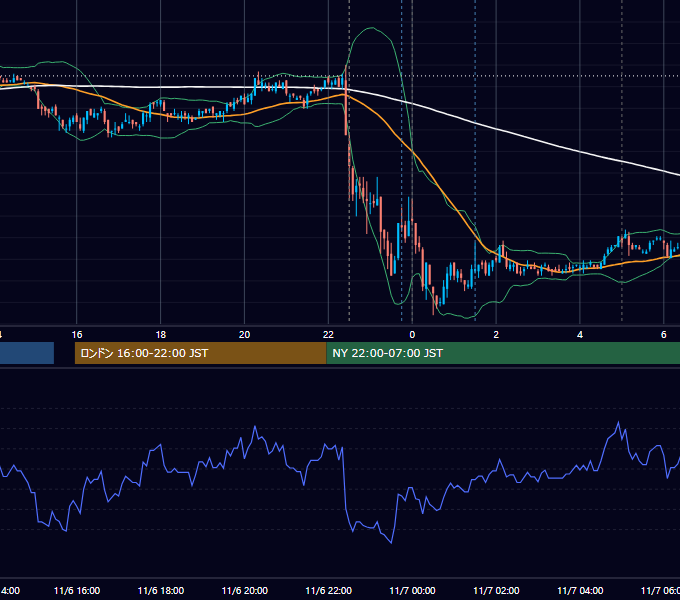Click the 11/7 00:00 label on the lower axis
Screen dimensions: 680x600
[x=412, y=590]
